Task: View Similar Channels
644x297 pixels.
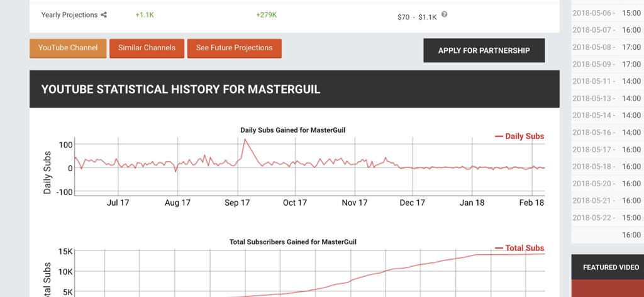Action: pyautogui.click(x=147, y=48)
